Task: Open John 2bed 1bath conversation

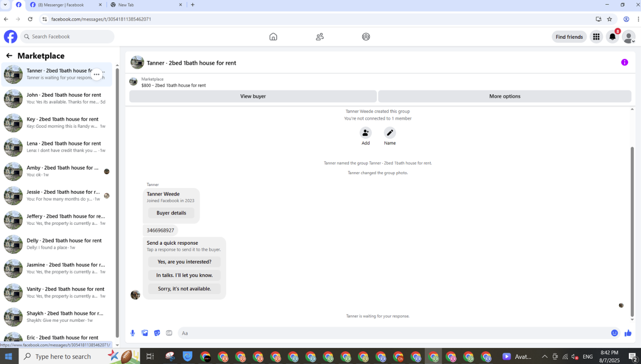Action: point(57,98)
